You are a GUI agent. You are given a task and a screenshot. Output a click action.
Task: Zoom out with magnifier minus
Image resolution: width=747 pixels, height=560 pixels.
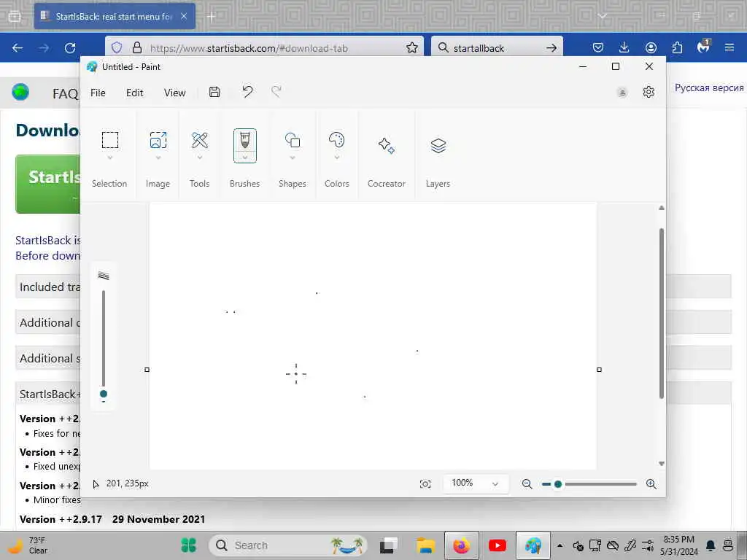click(x=527, y=484)
